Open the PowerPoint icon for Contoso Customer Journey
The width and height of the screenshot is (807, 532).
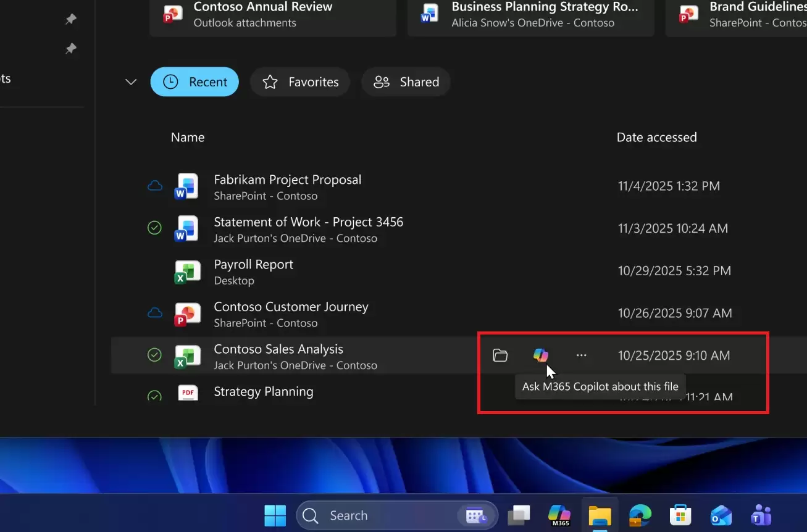[187, 314]
